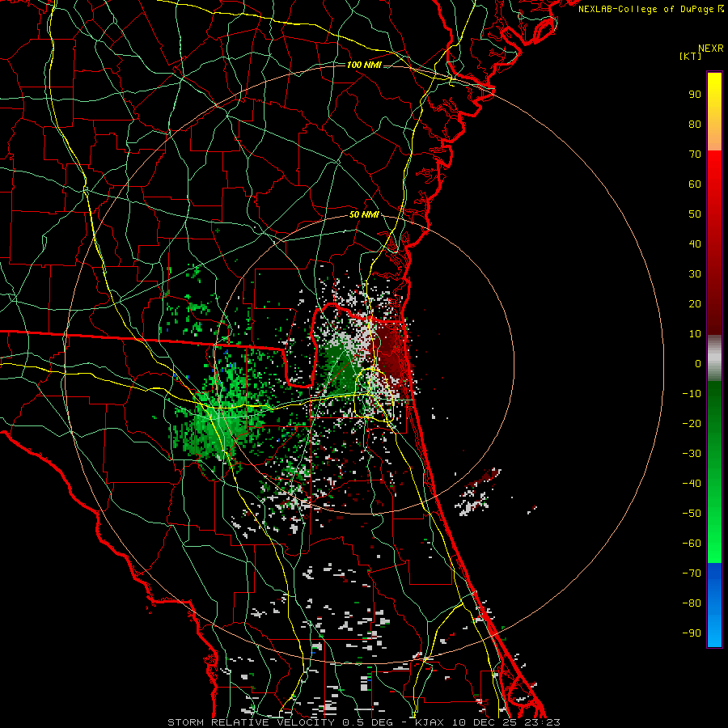Click the -60 scale label
The image size is (728, 728).
click(692, 544)
